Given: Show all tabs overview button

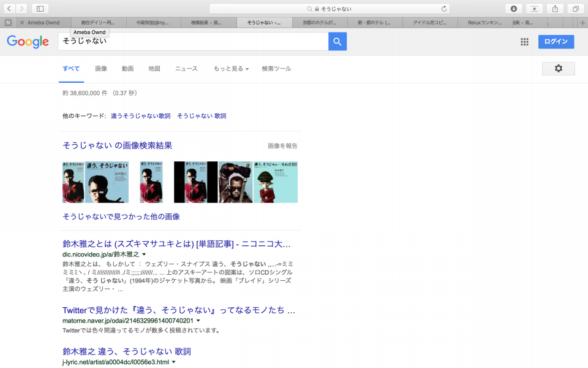Looking at the screenshot, I should (x=576, y=9).
